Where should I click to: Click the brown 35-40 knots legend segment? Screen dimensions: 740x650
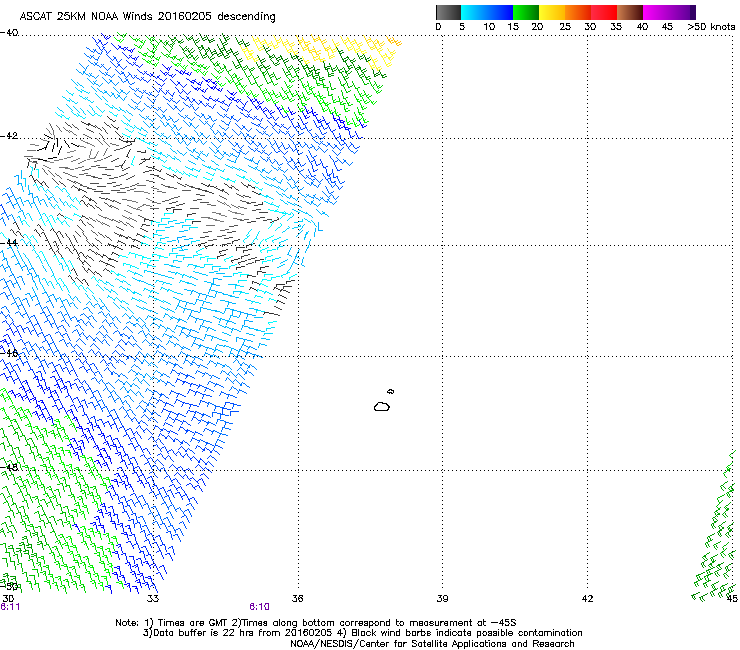coord(630,12)
